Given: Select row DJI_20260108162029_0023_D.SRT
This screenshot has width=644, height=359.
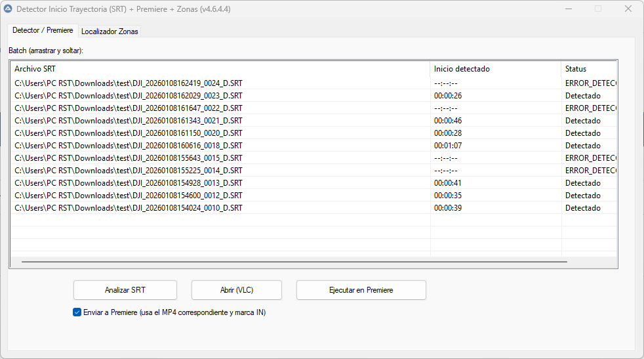Looking at the screenshot, I should [129, 96].
